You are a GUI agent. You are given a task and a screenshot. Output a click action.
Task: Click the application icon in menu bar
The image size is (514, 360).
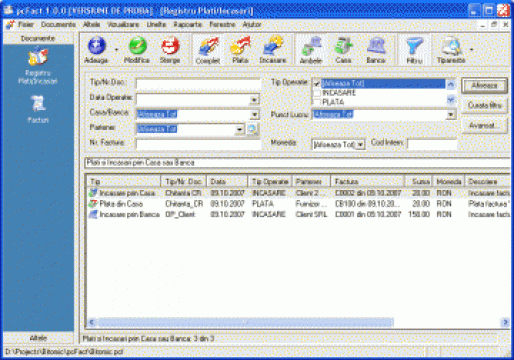point(10,25)
